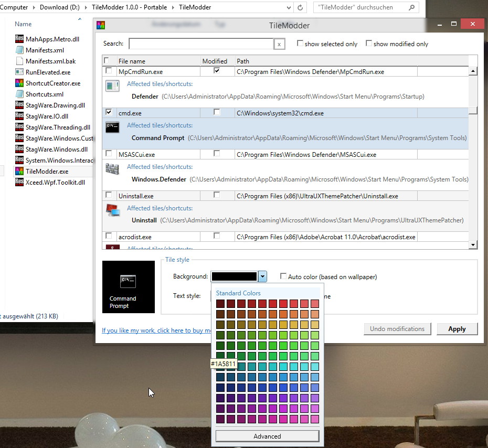Image resolution: width=488 pixels, height=448 pixels.
Task: Click the Explorer search magnifier icon
Action: click(x=411, y=7)
